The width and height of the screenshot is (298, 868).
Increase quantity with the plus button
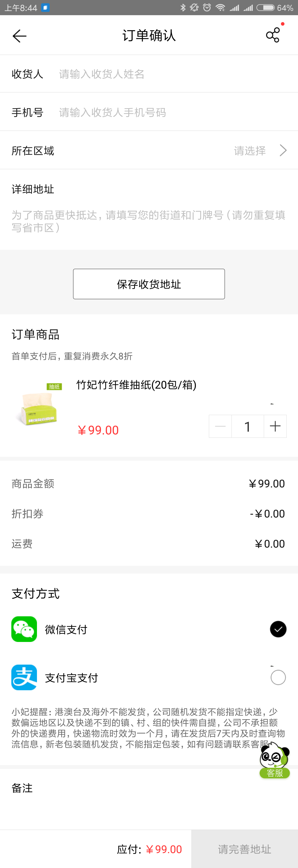(275, 426)
